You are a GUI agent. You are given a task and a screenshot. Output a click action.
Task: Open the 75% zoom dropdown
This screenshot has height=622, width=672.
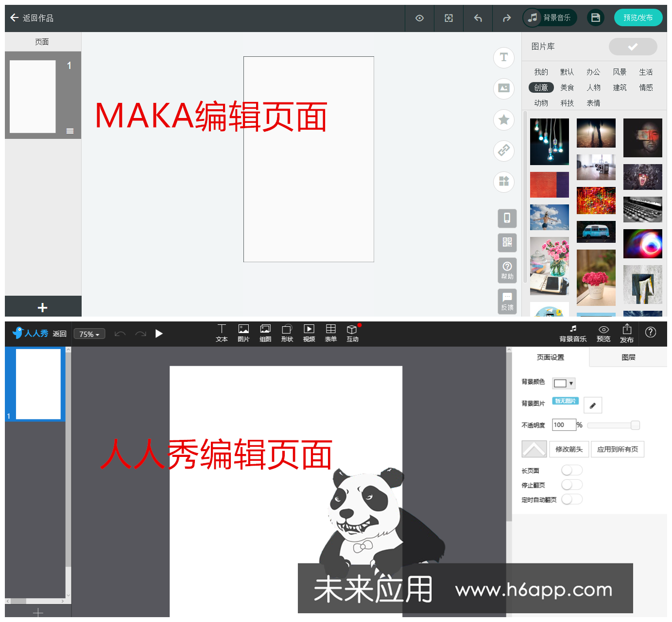click(89, 334)
